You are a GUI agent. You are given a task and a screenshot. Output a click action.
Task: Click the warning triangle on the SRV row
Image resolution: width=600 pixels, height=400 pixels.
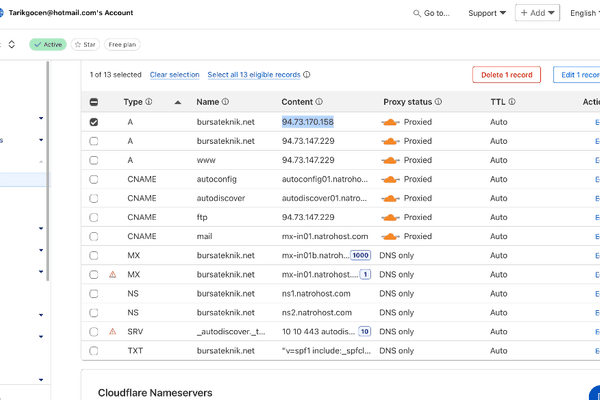(x=112, y=331)
